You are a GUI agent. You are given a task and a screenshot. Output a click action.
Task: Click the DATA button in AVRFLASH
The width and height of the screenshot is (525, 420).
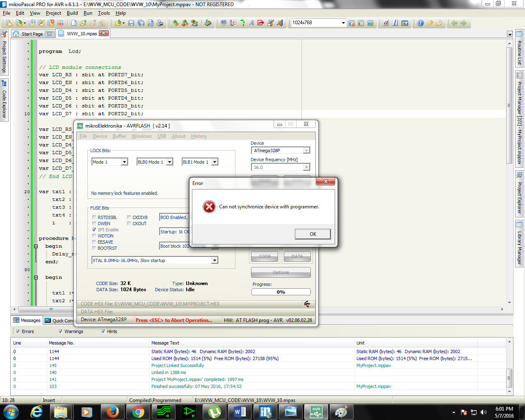coord(297,257)
